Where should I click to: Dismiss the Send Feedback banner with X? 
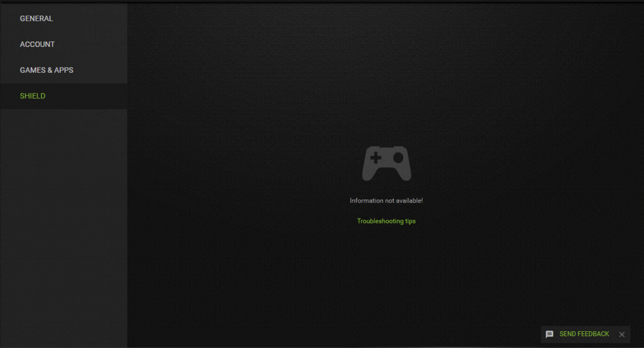pos(622,334)
